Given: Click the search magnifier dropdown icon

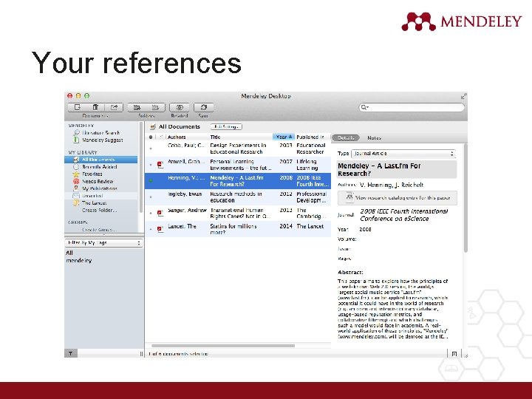Looking at the screenshot, I should (365, 108).
